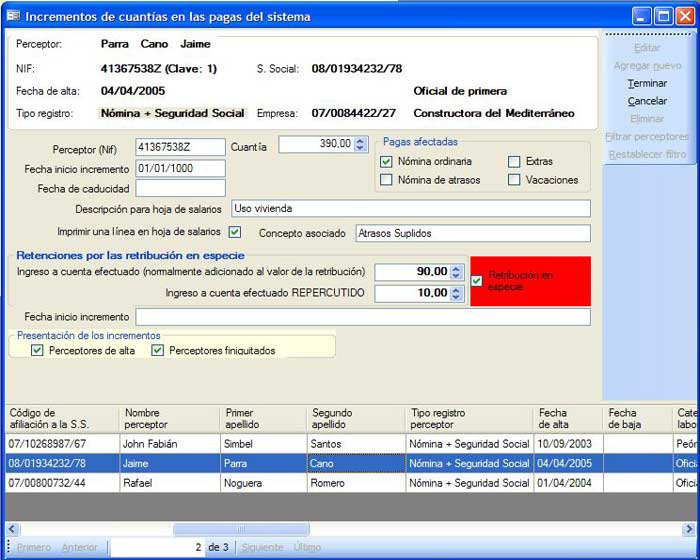Screen dimensions: 700x560
Task: Click the horizontal scrollbar right arrow
Action: [692, 529]
